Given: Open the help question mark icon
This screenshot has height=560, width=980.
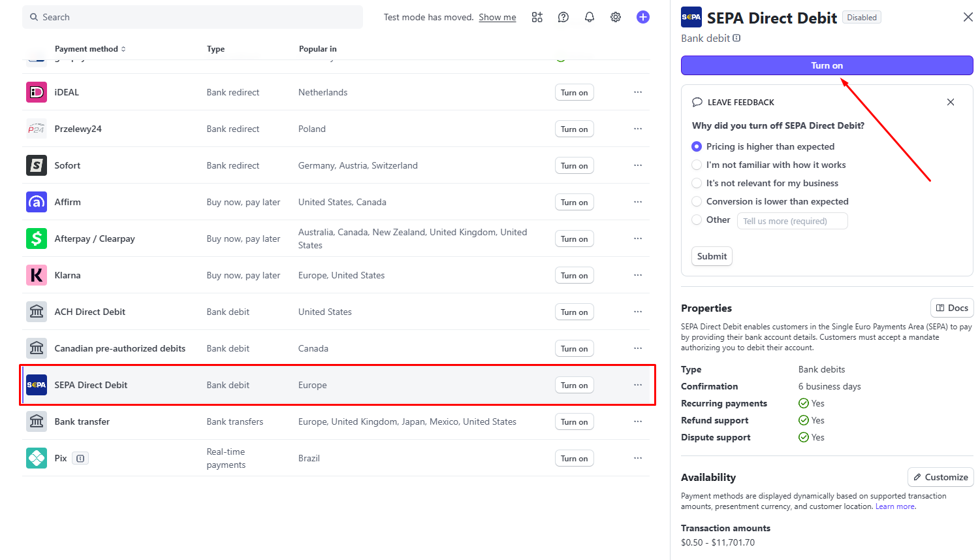Looking at the screenshot, I should tap(563, 17).
